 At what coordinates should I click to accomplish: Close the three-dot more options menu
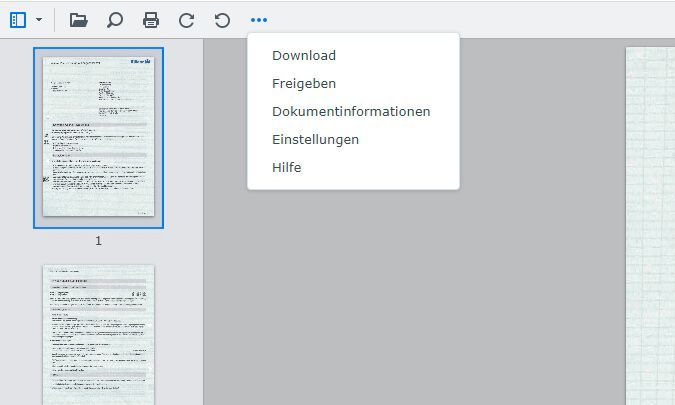(259, 20)
